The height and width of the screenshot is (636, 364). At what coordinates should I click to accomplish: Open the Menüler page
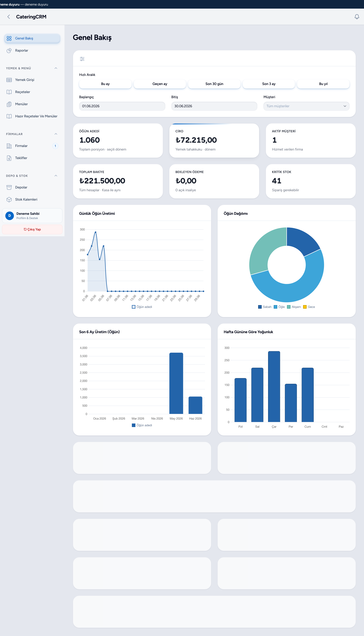pos(32,104)
